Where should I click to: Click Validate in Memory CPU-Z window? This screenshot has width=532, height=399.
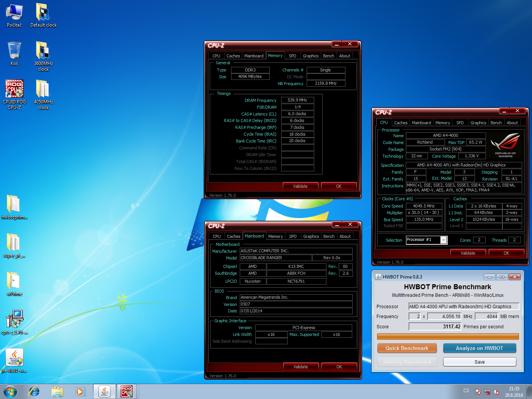pos(300,186)
